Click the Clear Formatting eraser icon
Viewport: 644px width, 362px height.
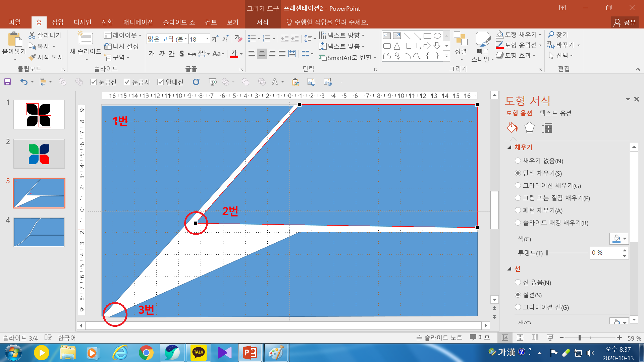(238, 39)
